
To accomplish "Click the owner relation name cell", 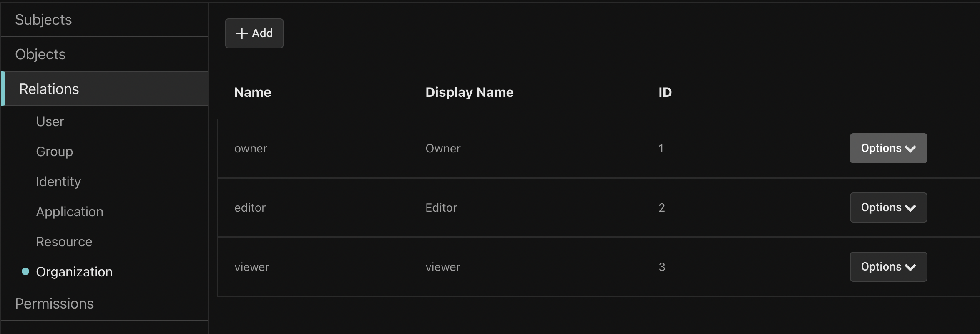I will pyautogui.click(x=251, y=149).
